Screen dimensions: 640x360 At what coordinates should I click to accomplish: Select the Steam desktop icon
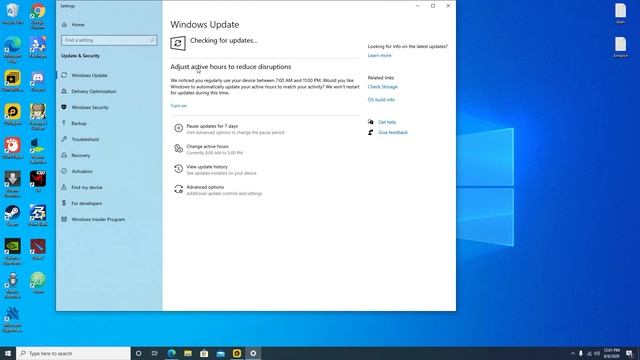[13, 216]
